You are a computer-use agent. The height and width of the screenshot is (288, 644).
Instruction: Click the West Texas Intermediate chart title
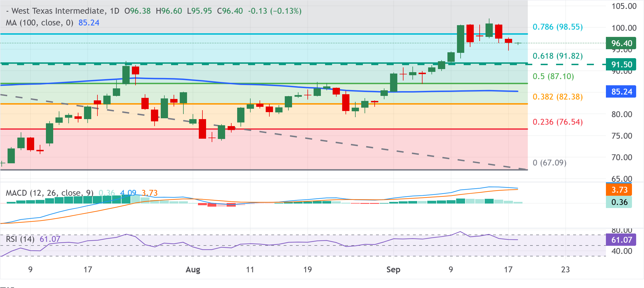(58, 11)
